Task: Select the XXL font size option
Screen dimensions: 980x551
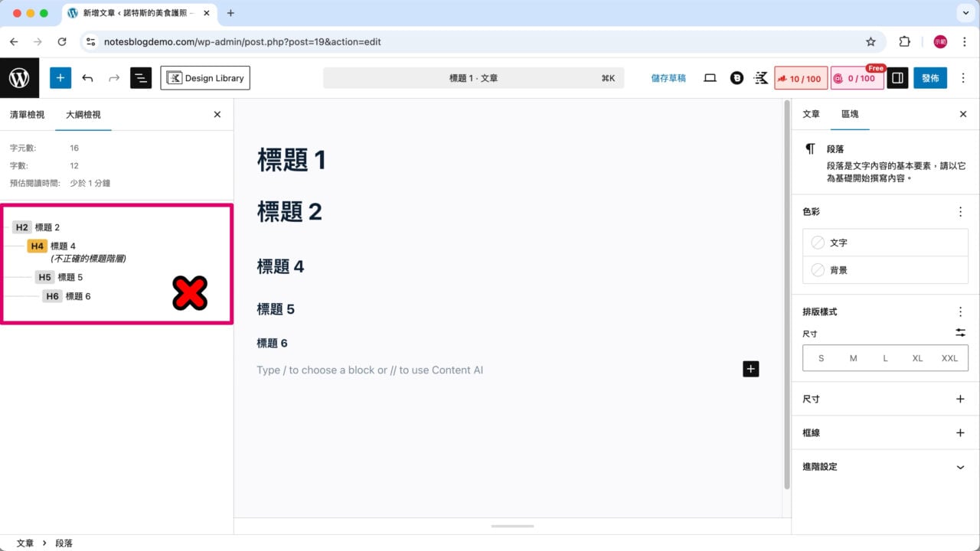Action: click(x=949, y=357)
